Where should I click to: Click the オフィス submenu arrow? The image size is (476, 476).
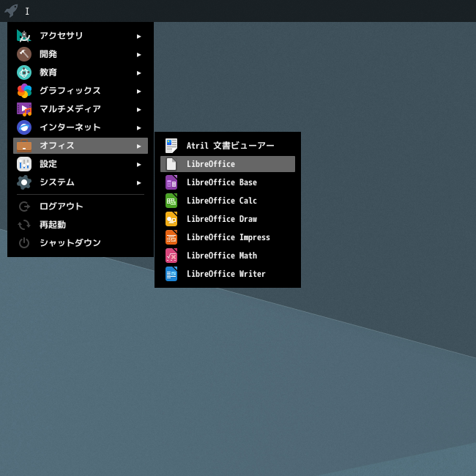pos(138,146)
